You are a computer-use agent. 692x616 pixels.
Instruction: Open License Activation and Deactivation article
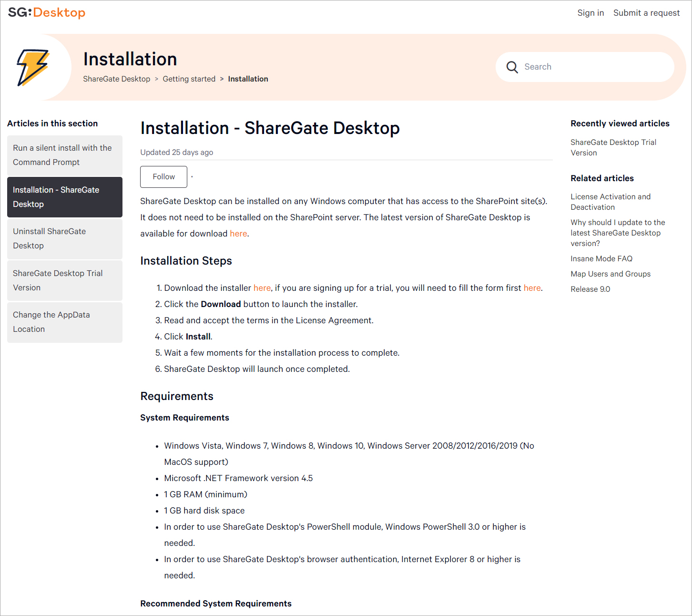[x=611, y=202]
